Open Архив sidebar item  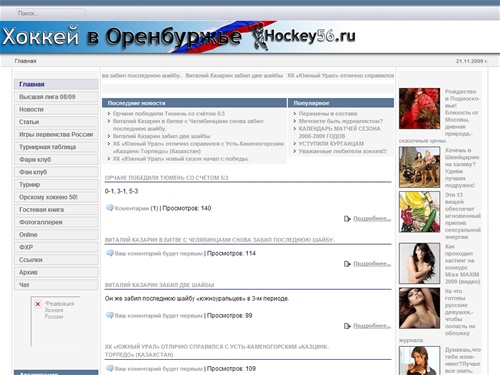coord(56,272)
